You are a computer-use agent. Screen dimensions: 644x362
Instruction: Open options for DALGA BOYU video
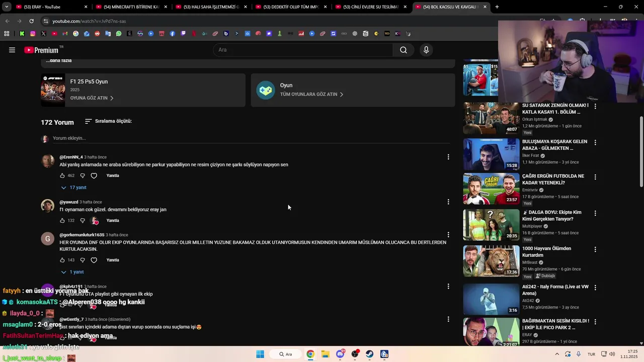[x=595, y=213]
